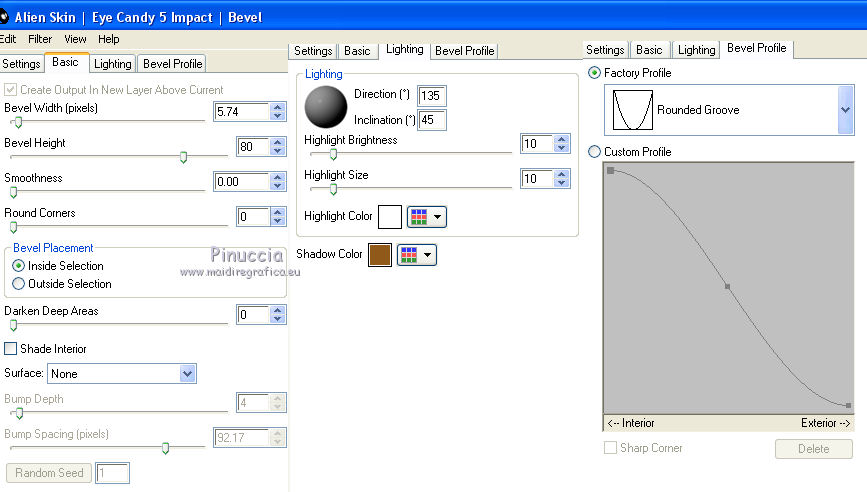Click the Smoothness slider handle
This screenshot has width=867, height=492.
(x=14, y=192)
